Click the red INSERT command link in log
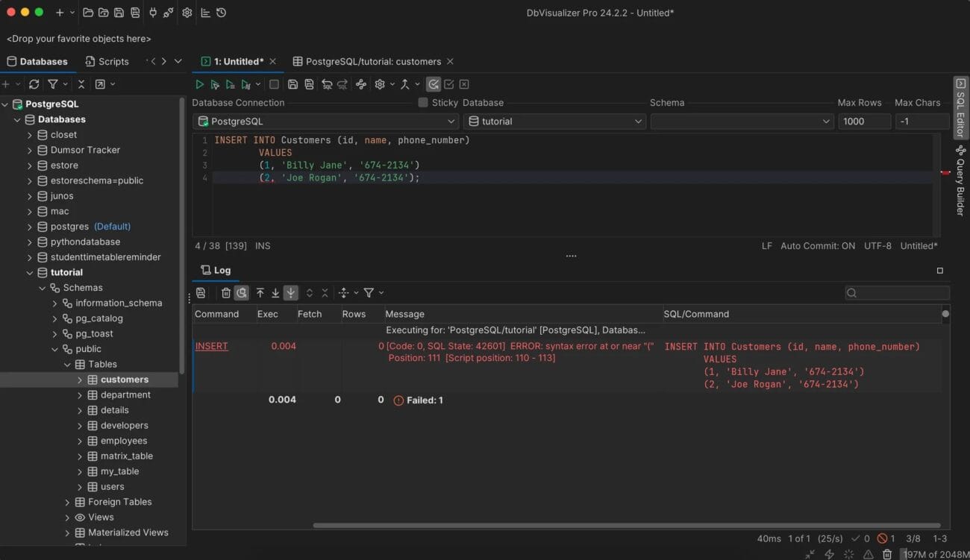This screenshot has height=560, width=970. click(x=211, y=346)
